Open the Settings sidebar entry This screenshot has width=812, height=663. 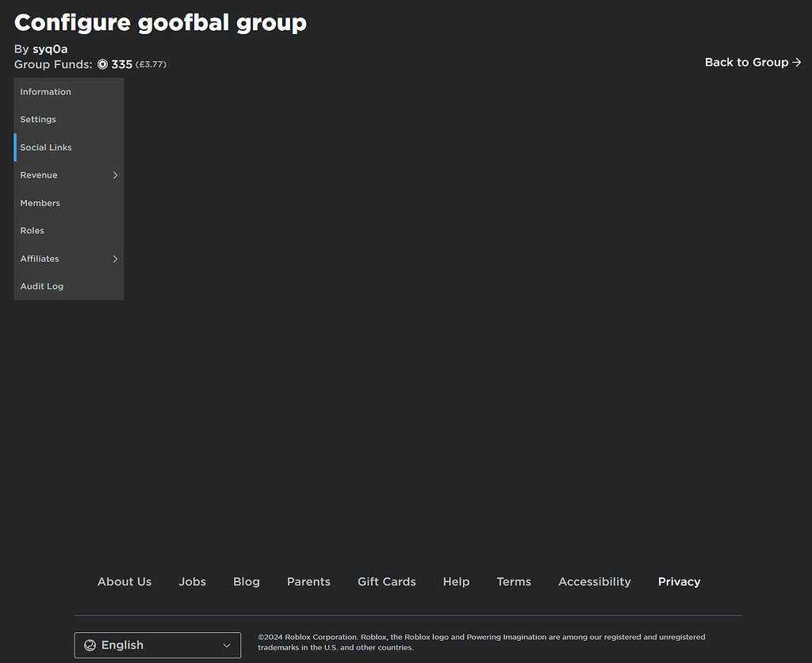click(38, 119)
